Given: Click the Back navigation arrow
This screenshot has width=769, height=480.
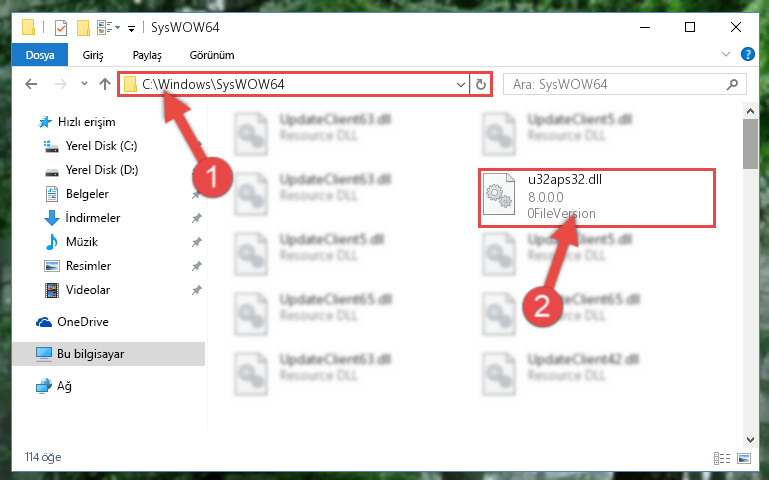Looking at the screenshot, I should 31,84.
